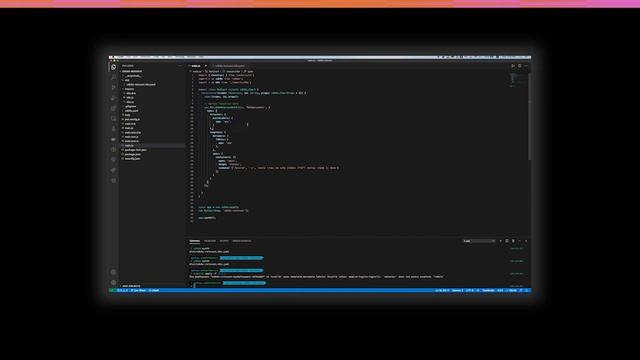Select the TERMINAL panel tab
Screen dimensions: 640x360
(x=195, y=241)
